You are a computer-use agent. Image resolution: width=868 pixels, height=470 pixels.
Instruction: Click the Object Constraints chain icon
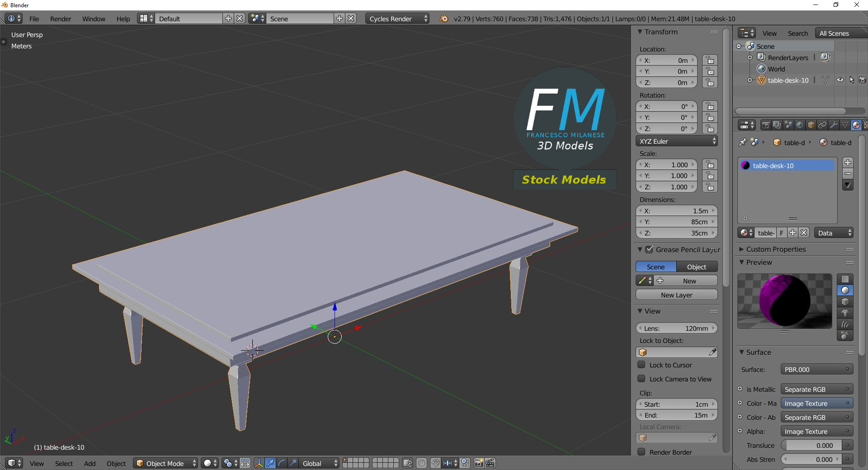tap(823, 125)
